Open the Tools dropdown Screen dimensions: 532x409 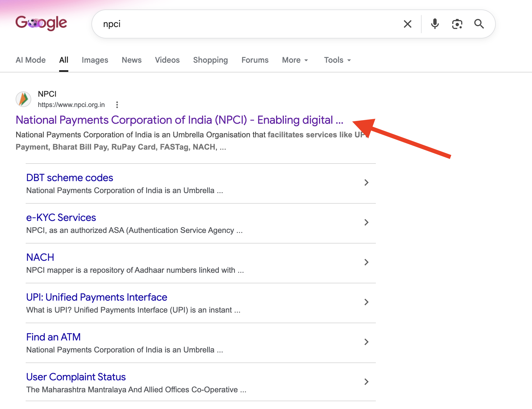click(x=337, y=60)
